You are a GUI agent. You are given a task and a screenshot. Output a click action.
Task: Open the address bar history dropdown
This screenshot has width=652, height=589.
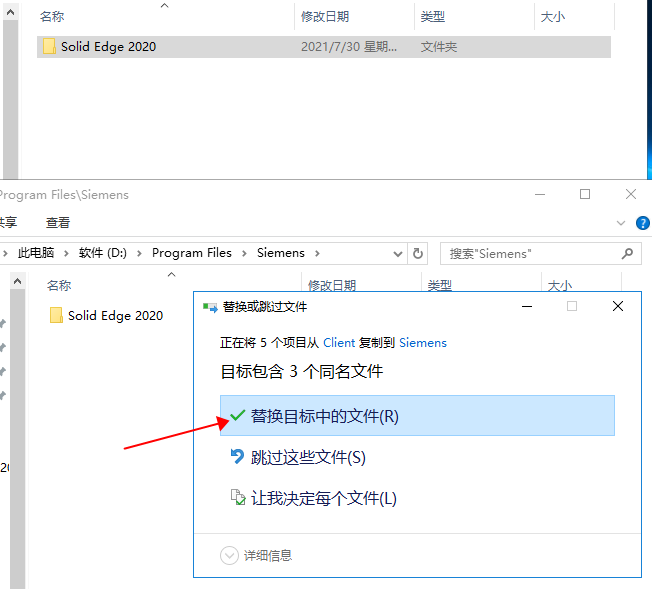(x=397, y=254)
